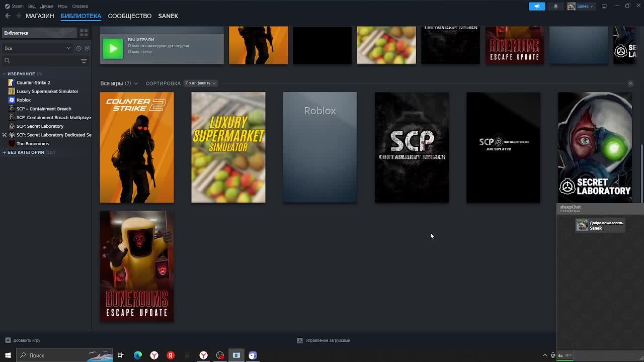Open the announcements megaphone button

pos(537,6)
